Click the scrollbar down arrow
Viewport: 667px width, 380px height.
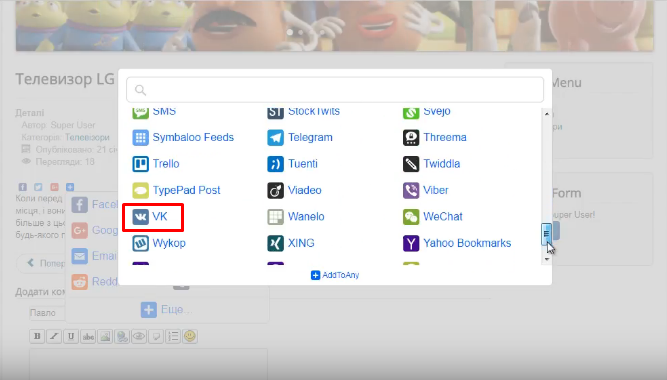click(547, 259)
